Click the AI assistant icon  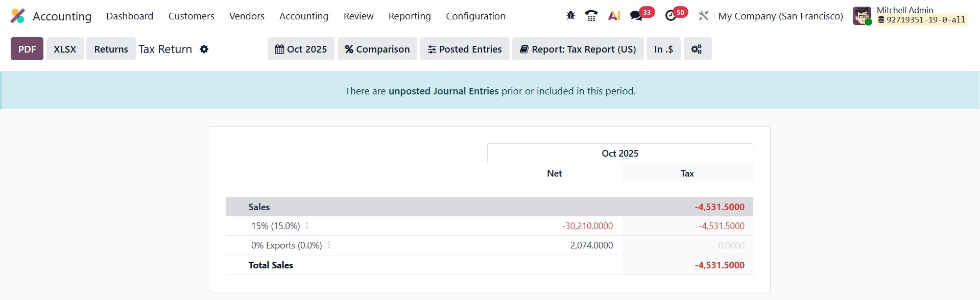point(614,16)
